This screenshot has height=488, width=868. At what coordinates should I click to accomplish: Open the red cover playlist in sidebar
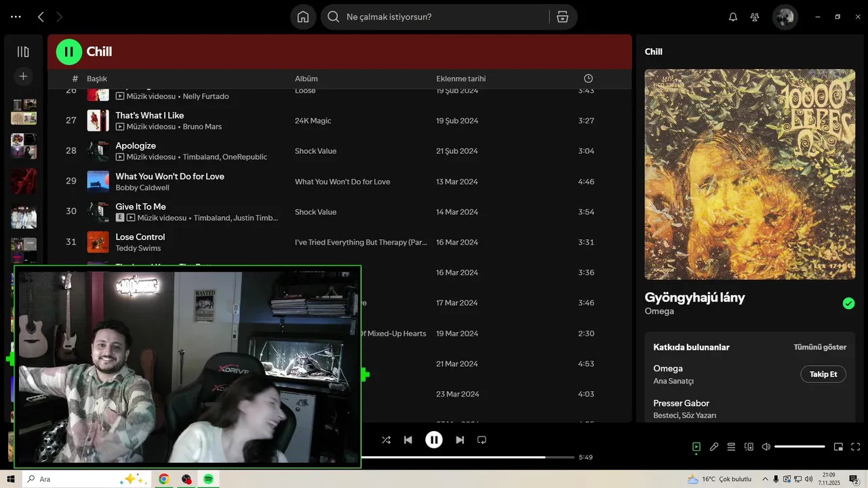pyautogui.click(x=24, y=181)
